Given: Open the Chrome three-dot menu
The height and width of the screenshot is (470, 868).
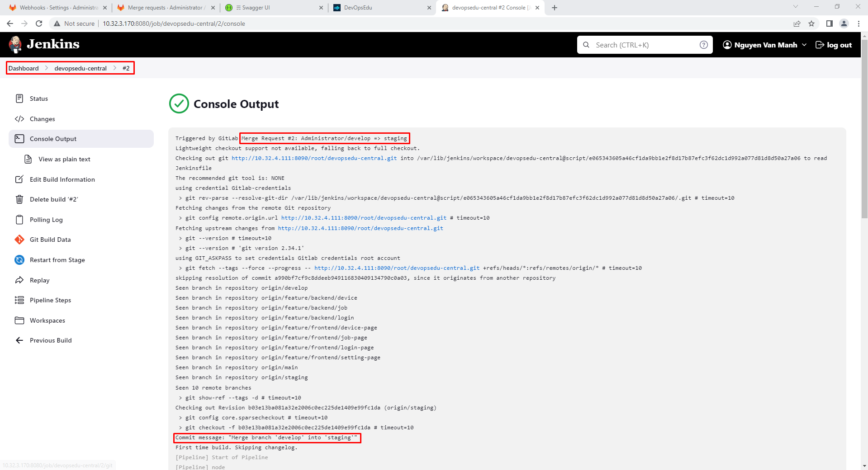Looking at the screenshot, I should coord(859,23).
